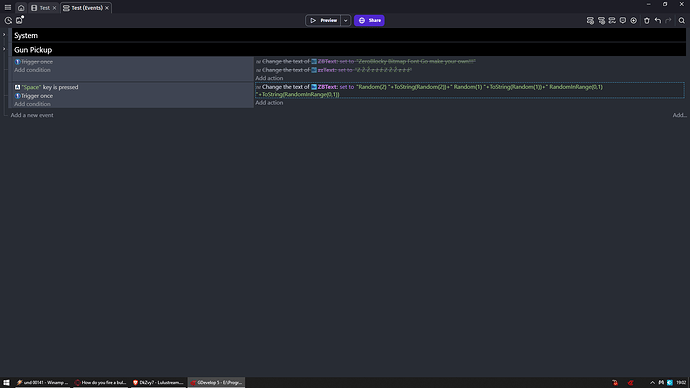Open the debugger and profiler icon

tap(8, 20)
